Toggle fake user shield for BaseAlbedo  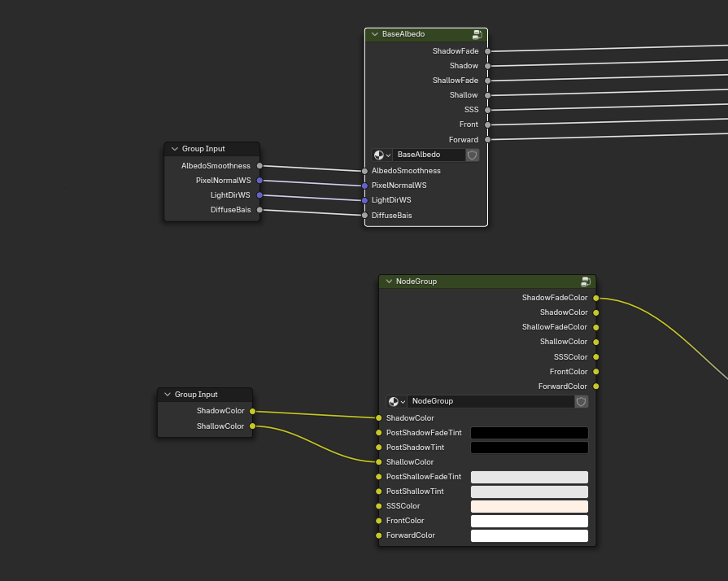click(472, 155)
